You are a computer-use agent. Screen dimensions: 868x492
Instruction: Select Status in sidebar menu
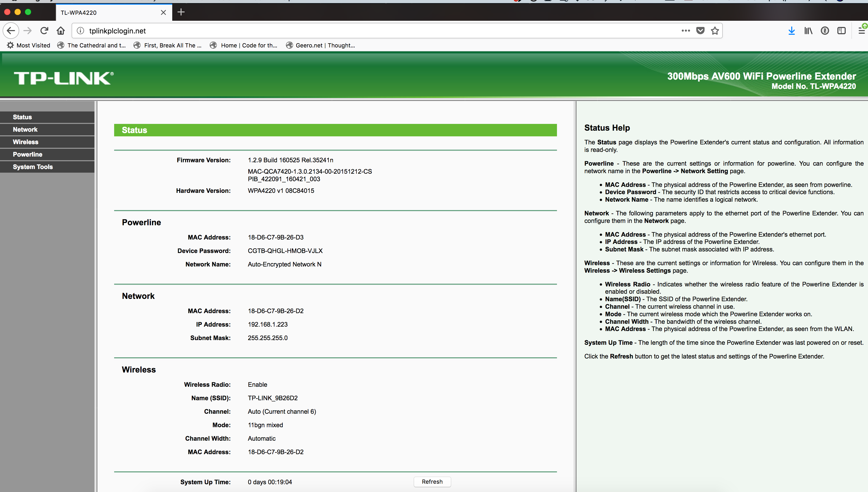pyautogui.click(x=47, y=117)
